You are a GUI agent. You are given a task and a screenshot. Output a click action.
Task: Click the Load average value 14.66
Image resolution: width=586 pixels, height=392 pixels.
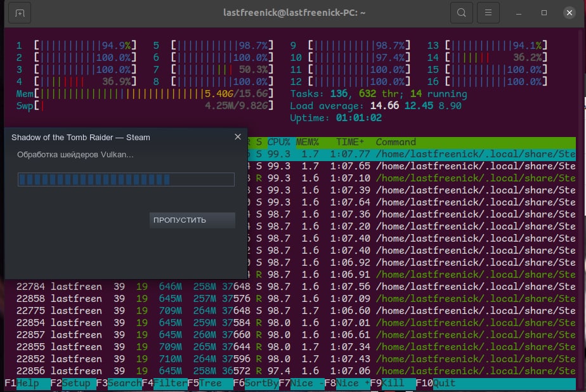384,106
